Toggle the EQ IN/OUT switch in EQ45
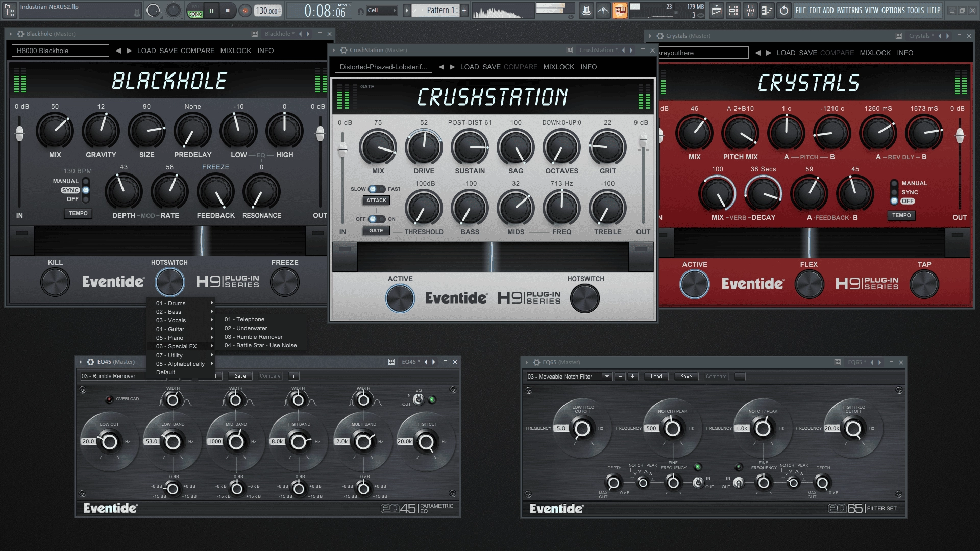 (x=419, y=399)
